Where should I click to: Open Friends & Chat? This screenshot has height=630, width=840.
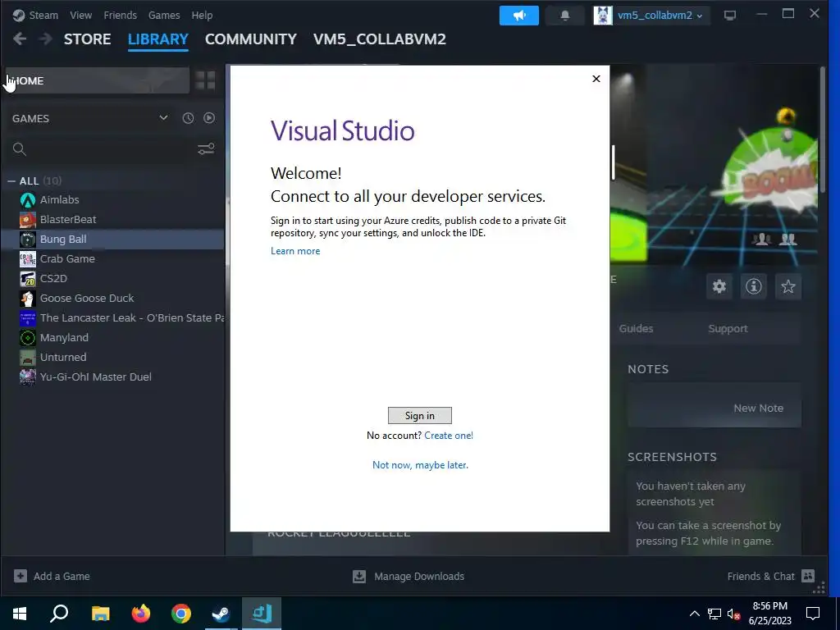click(x=770, y=577)
